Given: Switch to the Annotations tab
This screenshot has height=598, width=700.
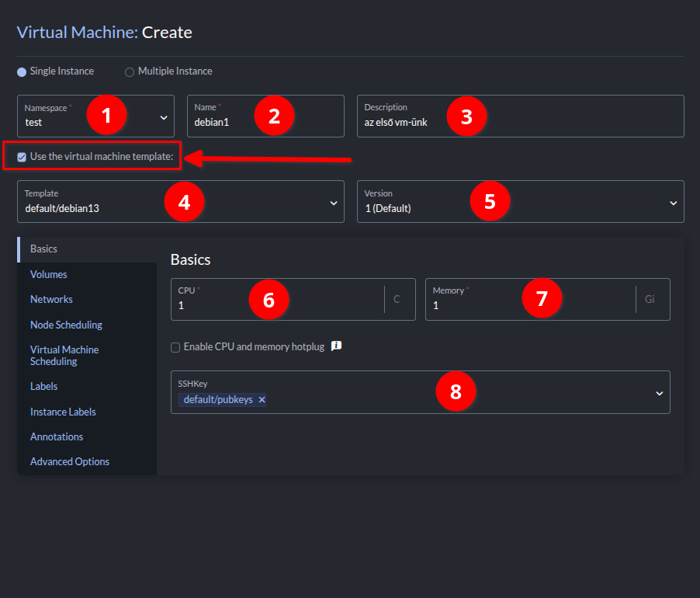Looking at the screenshot, I should pyautogui.click(x=57, y=436).
